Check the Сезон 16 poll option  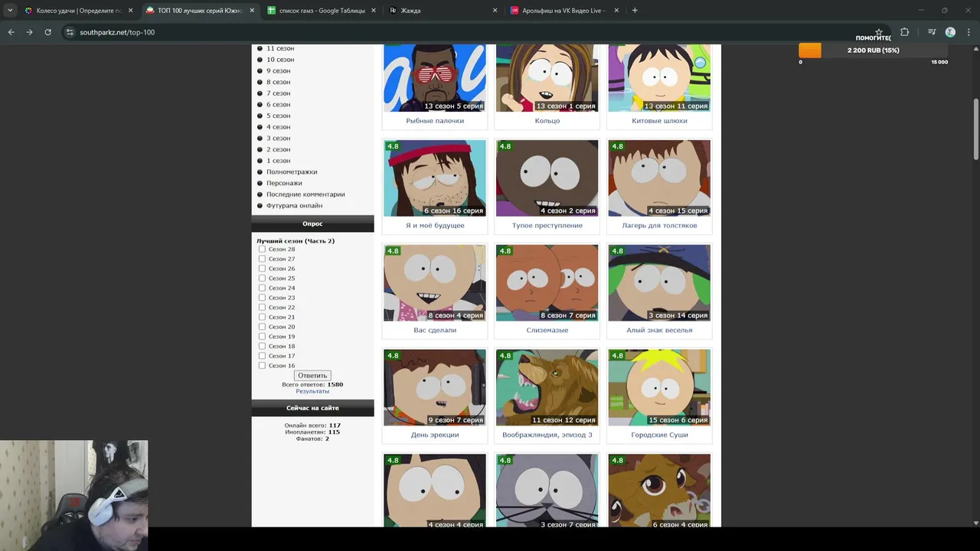262,366
